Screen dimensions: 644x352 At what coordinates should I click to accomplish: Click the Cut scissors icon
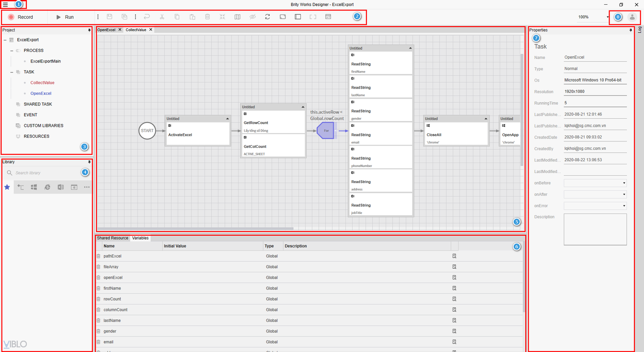pos(162,17)
